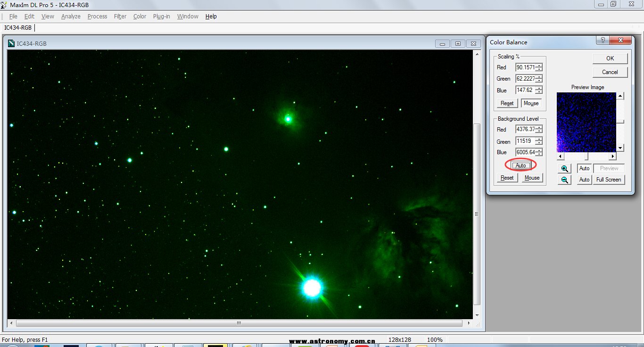
Task: Click the 128x128 size in status bar
Action: 400,339
